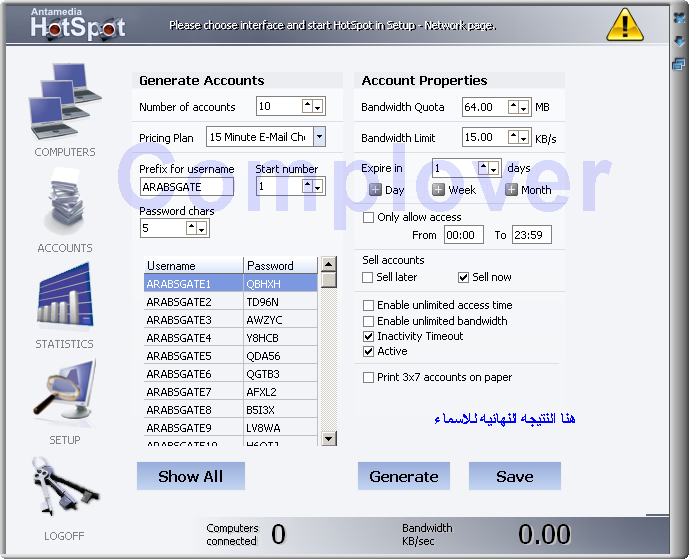Viewport: 689px width, 559px height.
Task: Click the plus icon beside Day
Action: click(x=375, y=190)
